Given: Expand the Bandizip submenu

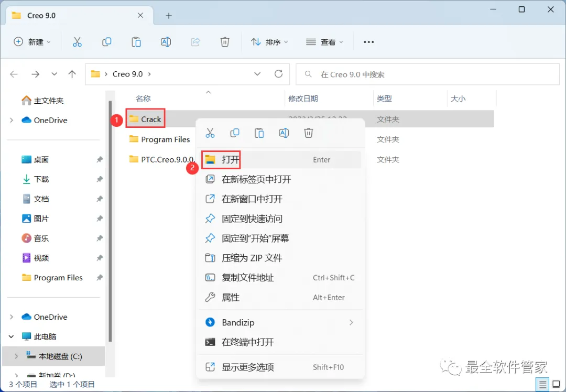Looking at the screenshot, I should (x=351, y=322).
